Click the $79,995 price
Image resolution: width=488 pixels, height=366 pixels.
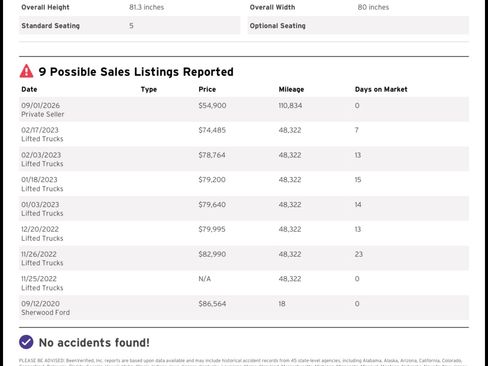tap(212, 229)
